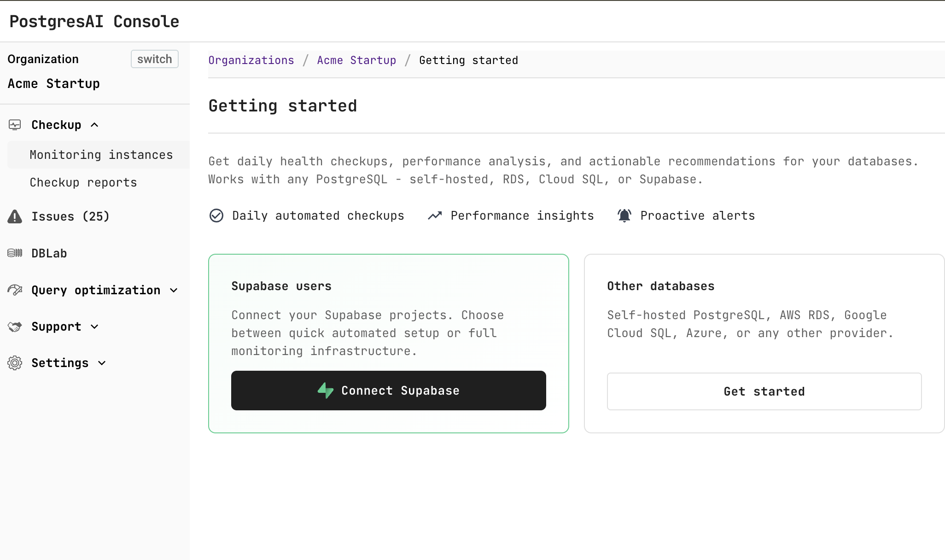
Task: Open Checkup reports
Action: click(83, 182)
